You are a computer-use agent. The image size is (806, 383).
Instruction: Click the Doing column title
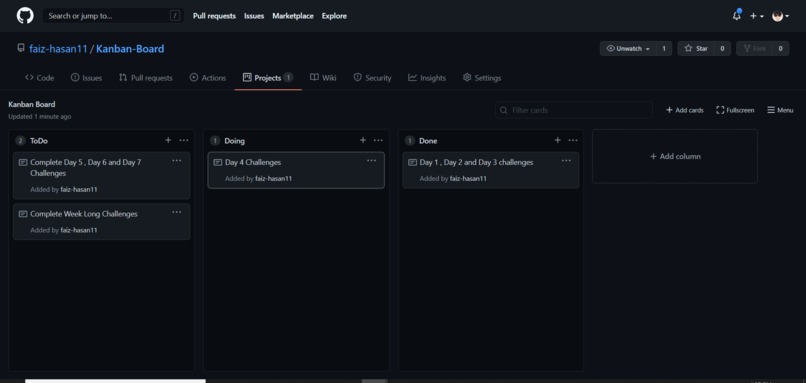(235, 140)
